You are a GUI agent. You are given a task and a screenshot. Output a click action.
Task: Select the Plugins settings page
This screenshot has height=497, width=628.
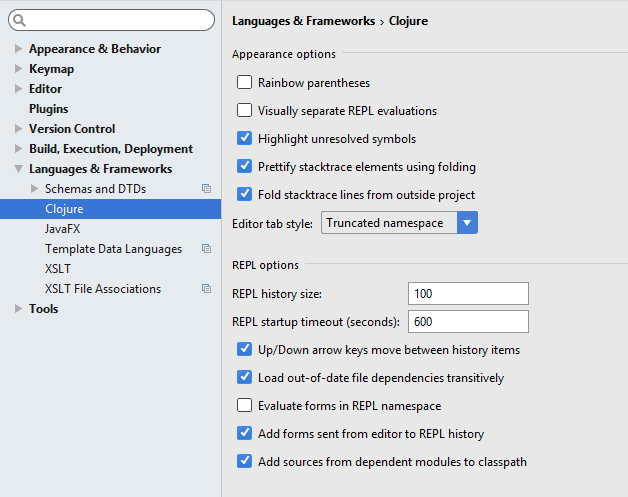point(48,109)
